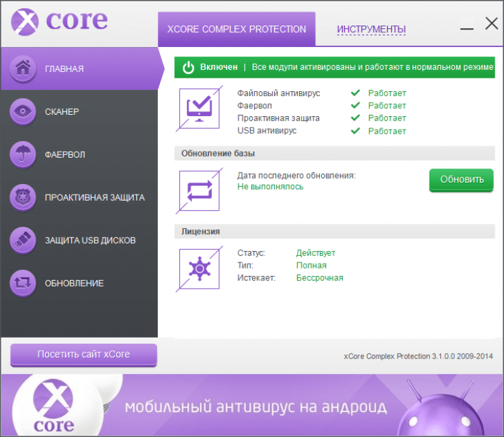The image size is (504, 437).
Task: Click the umbrella icon for ФАЕРВОЛ
Action: pyautogui.click(x=23, y=154)
